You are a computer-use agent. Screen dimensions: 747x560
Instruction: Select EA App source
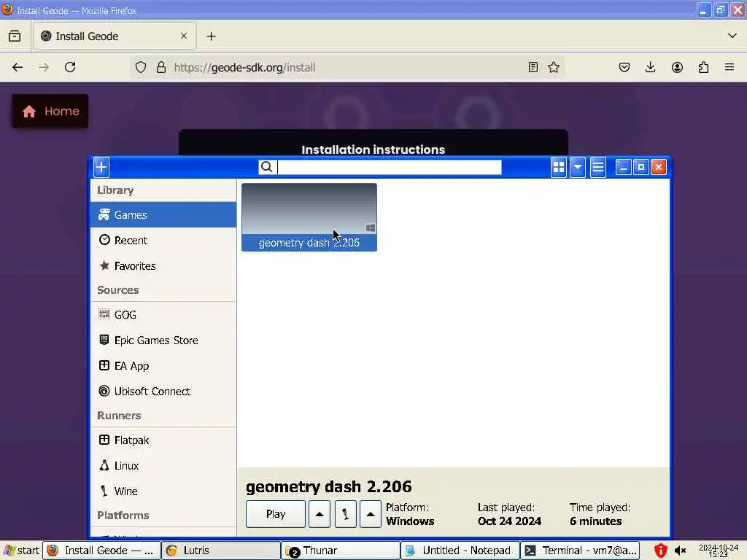tap(163, 366)
